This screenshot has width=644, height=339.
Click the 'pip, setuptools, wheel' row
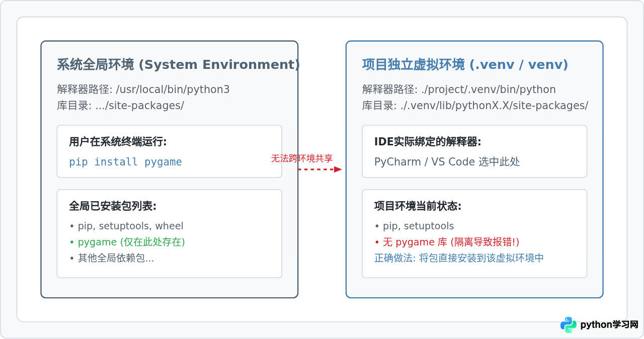pyautogui.click(x=126, y=226)
